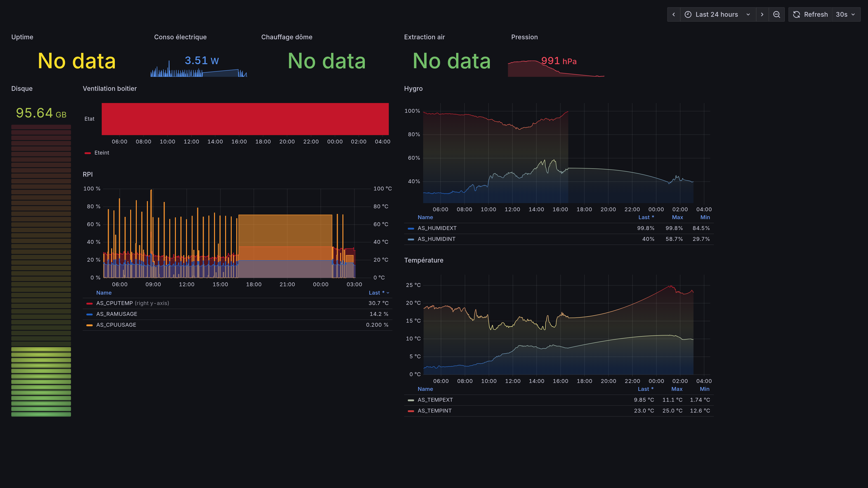Open the Hygro panel title menu
The width and height of the screenshot is (868, 488).
click(x=413, y=89)
